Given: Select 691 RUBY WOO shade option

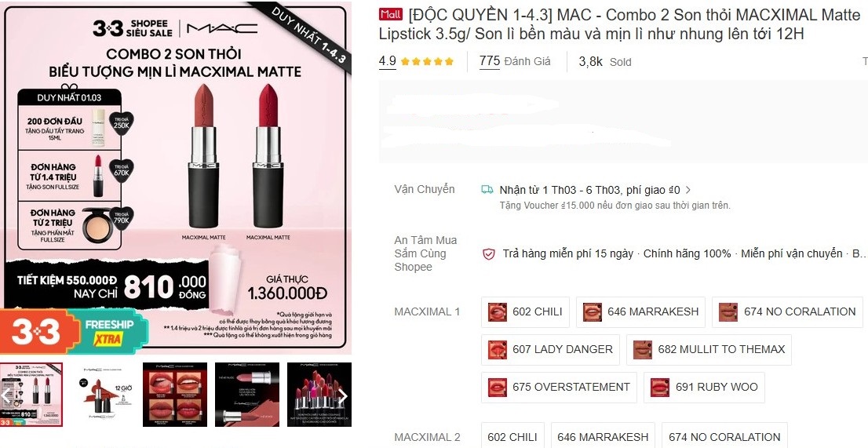Looking at the screenshot, I should [x=704, y=387].
